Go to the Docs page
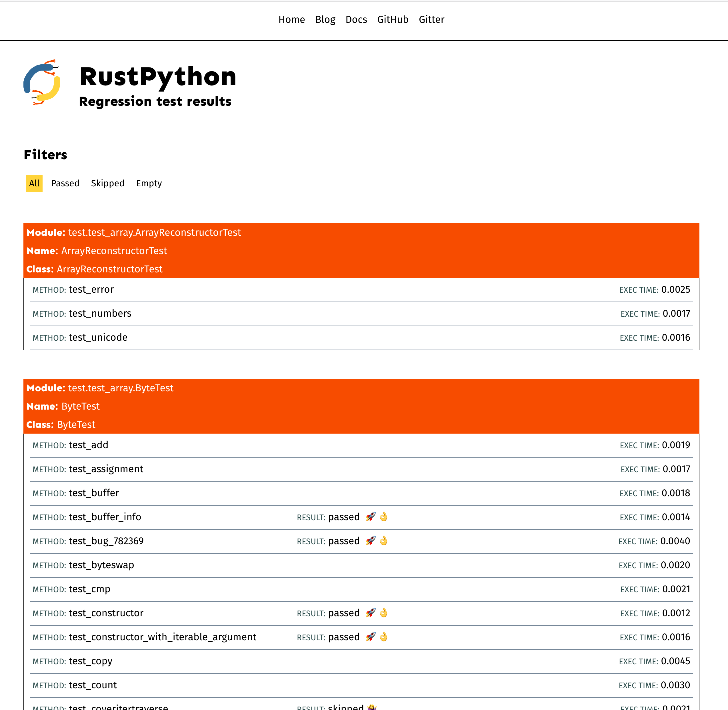Image resolution: width=728 pixels, height=710 pixels. (x=356, y=19)
